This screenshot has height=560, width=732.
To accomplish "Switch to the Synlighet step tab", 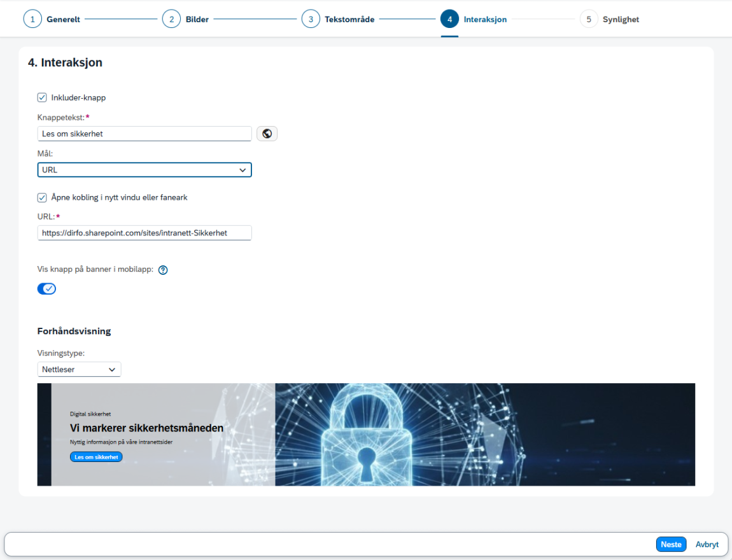I will pos(621,19).
